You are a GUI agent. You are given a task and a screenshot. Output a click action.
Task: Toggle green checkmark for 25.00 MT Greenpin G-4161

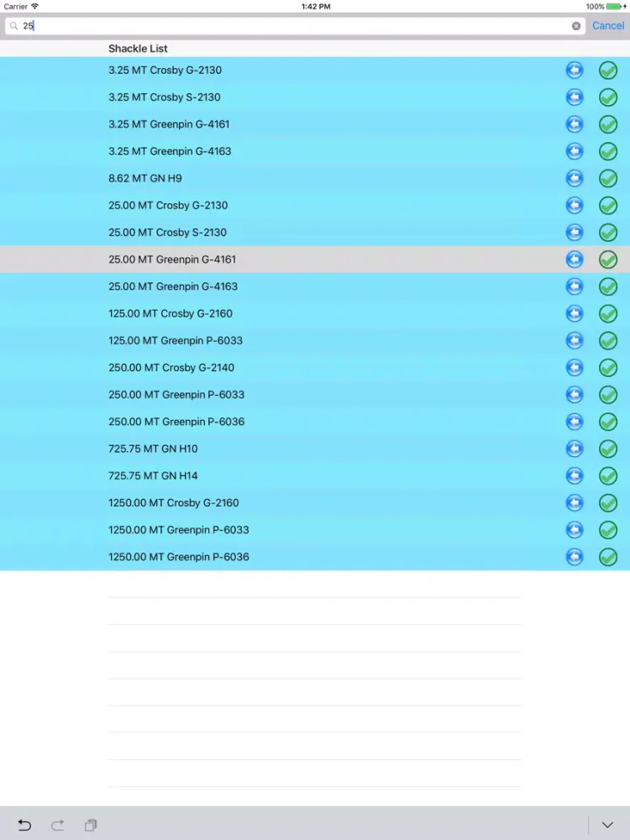608,260
